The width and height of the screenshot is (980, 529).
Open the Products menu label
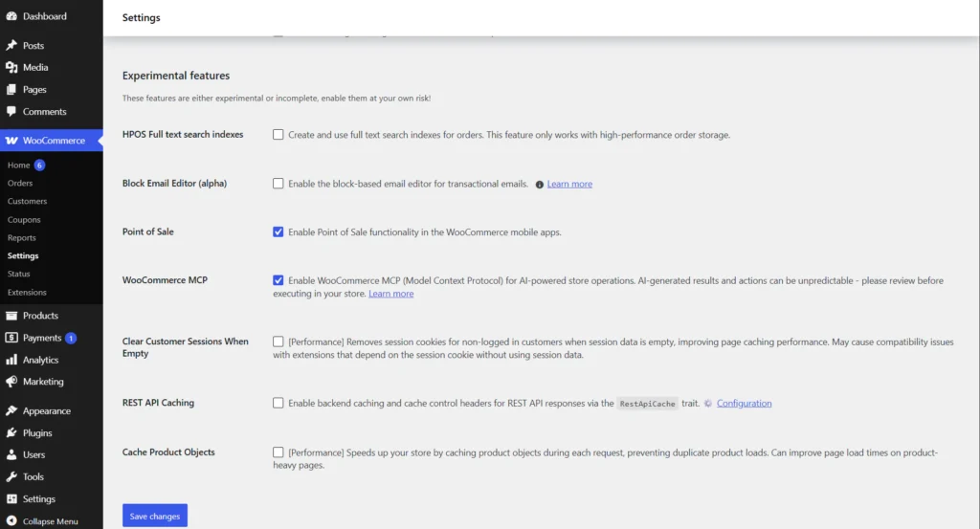tap(40, 316)
